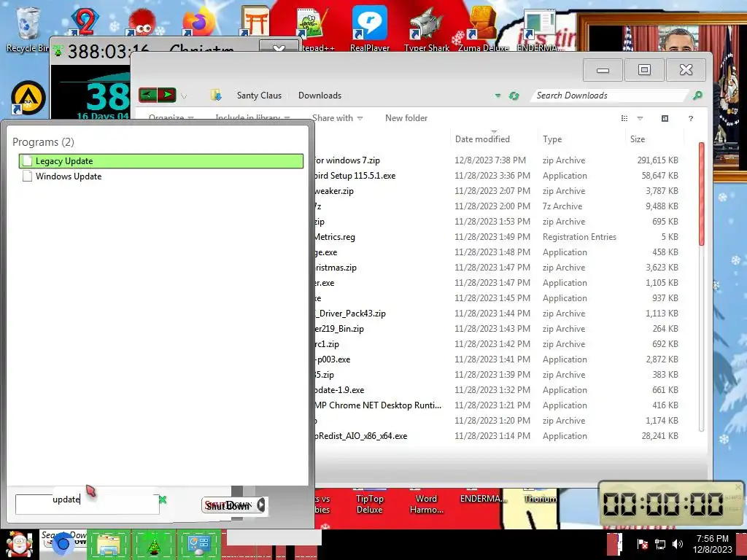This screenshot has height=560, width=747.
Task: Sort files by Size column
Action: pos(654,139)
